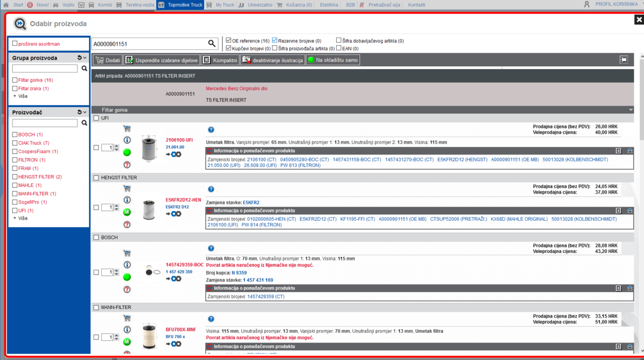The width and height of the screenshot is (644, 360).
Task: Open Pretraživač ulja tab
Action: point(384,4)
